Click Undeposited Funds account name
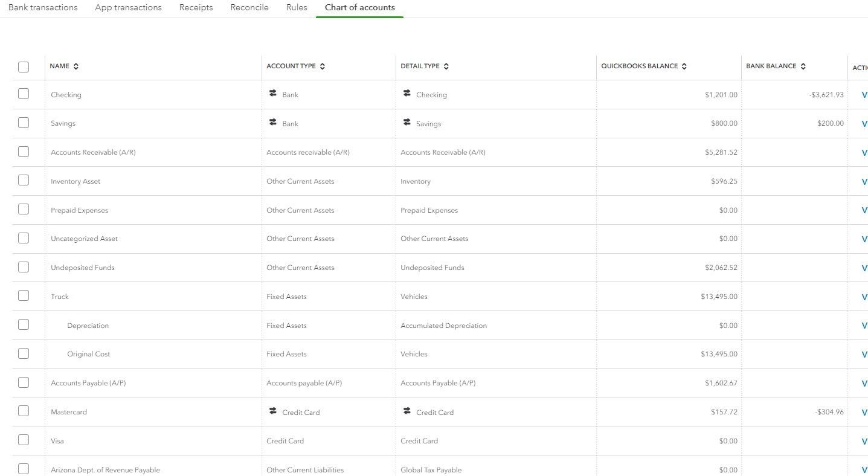The height and width of the screenshot is (476, 868). 83,268
